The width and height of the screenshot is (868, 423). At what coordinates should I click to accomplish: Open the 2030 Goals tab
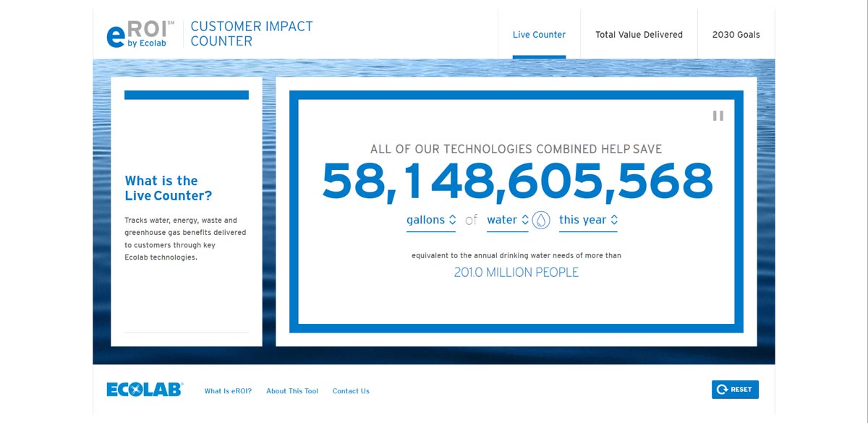coord(736,34)
